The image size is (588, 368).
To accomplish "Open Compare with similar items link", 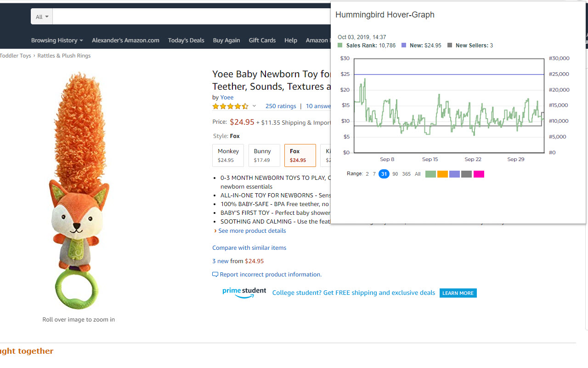I will 249,247.
